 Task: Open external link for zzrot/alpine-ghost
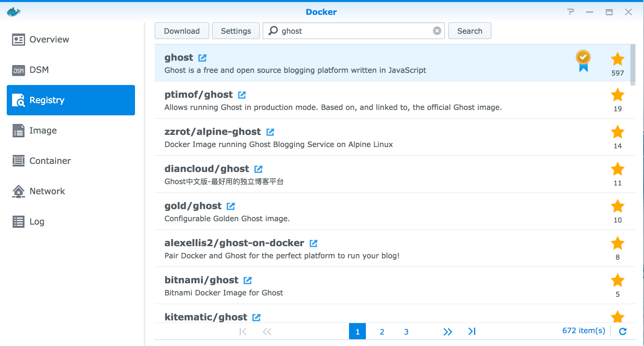coord(270,132)
